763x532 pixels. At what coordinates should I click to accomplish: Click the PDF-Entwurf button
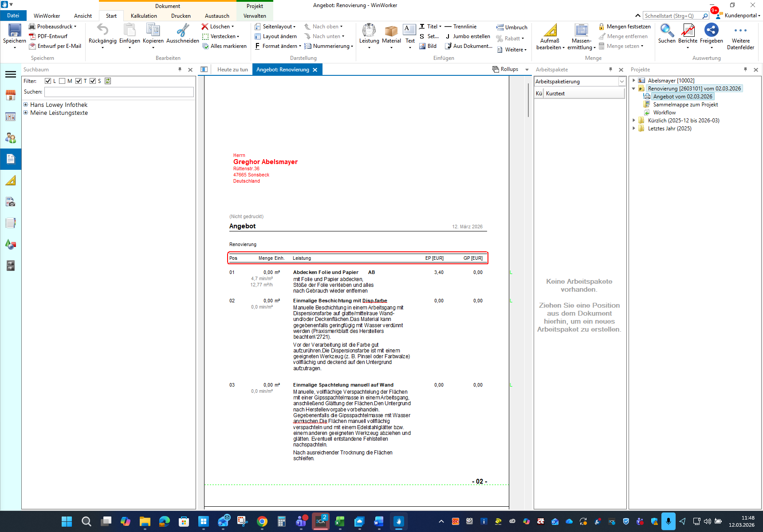[52, 36]
